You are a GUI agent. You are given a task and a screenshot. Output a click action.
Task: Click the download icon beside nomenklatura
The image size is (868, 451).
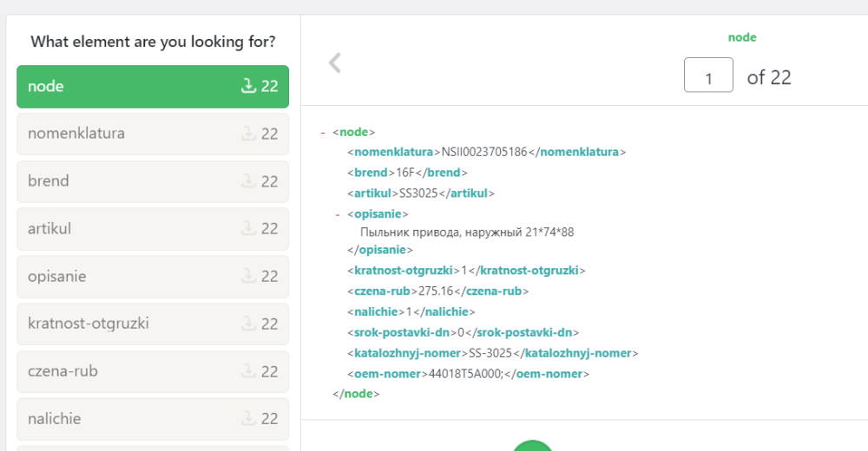pyautogui.click(x=248, y=134)
